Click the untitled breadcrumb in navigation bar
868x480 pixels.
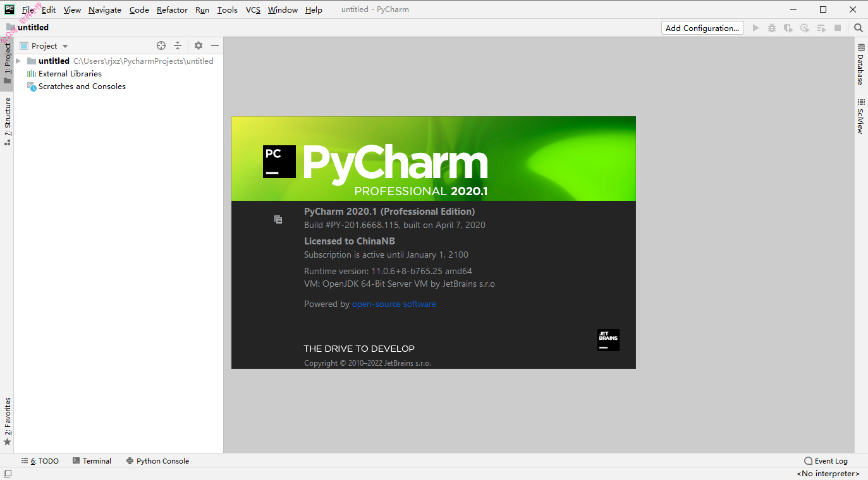33,28
